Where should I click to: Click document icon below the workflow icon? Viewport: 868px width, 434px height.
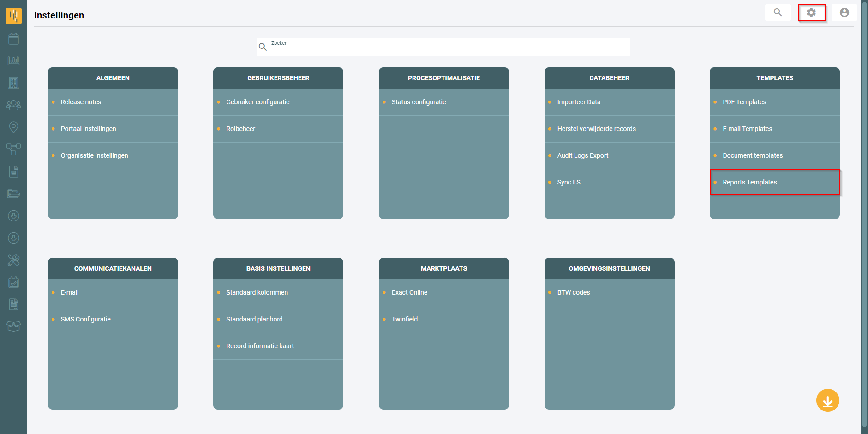[13, 172]
